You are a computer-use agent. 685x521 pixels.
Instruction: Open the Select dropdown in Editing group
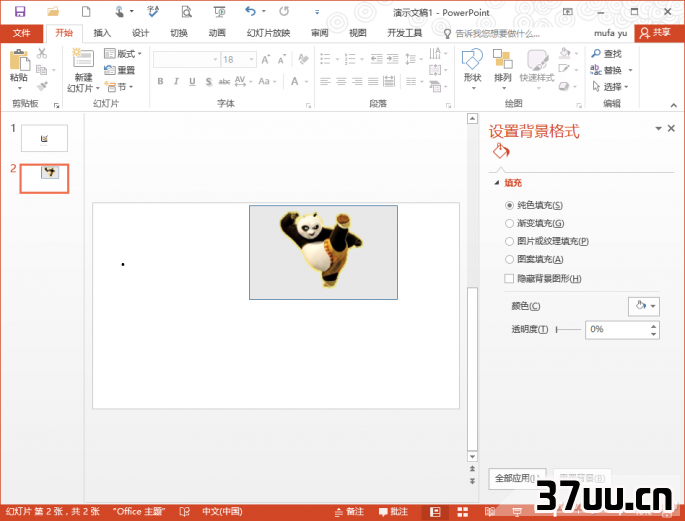(x=611, y=87)
